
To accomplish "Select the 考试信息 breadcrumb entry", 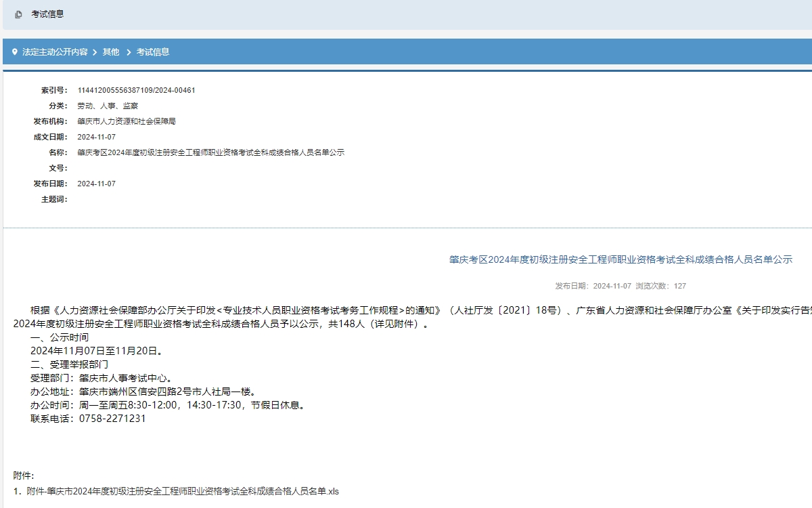I will 153,51.
